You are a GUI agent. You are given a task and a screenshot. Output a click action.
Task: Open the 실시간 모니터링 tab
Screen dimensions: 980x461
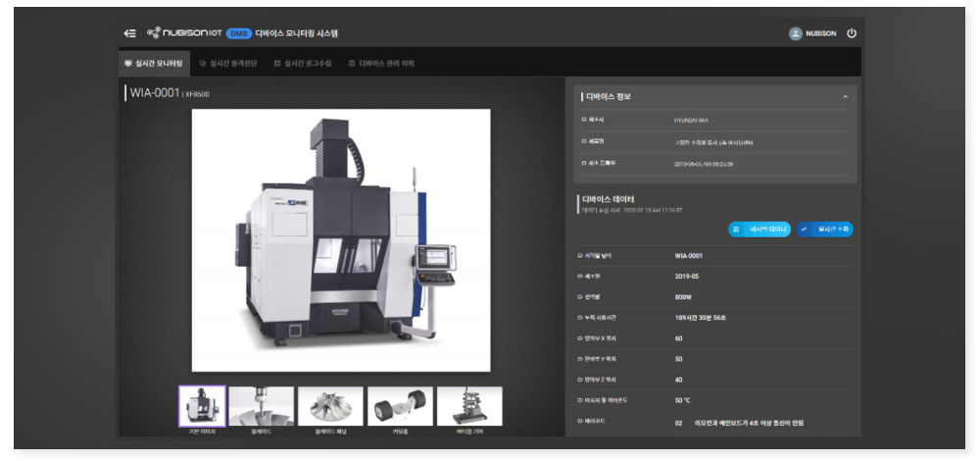(154, 63)
